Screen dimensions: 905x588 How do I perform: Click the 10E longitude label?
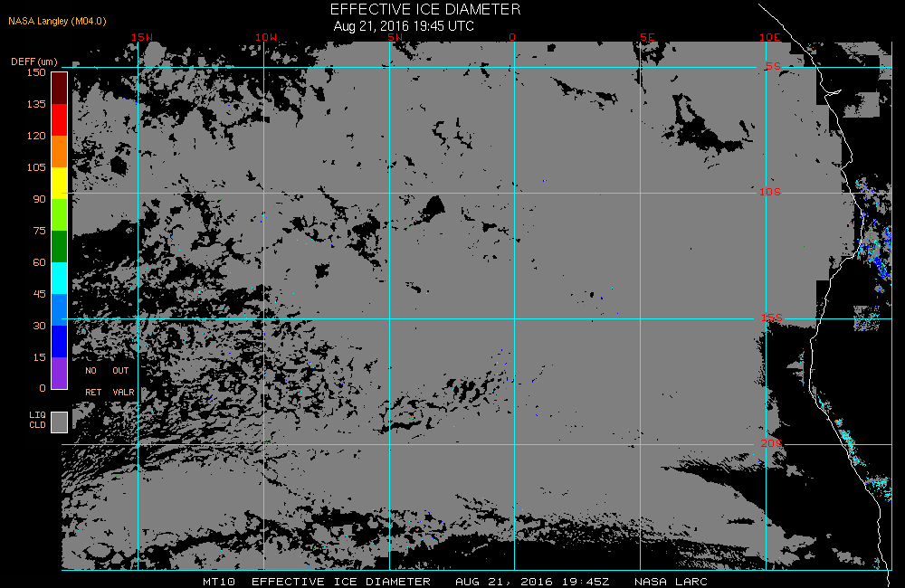pyautogui.click(x=770, y=37)
